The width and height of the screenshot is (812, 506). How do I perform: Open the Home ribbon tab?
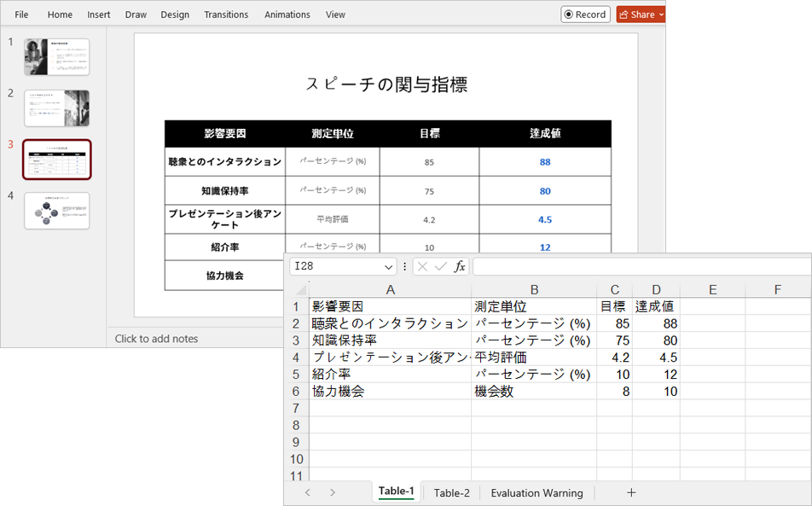tap(60, 15)
